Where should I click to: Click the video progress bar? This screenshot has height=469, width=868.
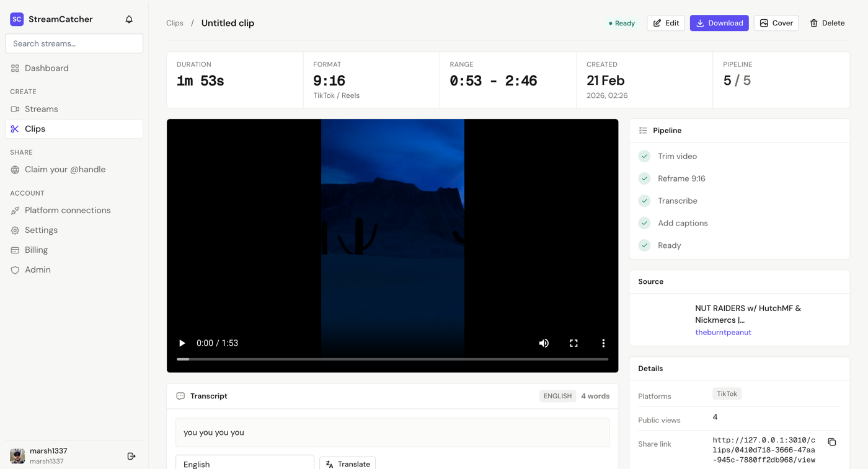pos(392,359)
